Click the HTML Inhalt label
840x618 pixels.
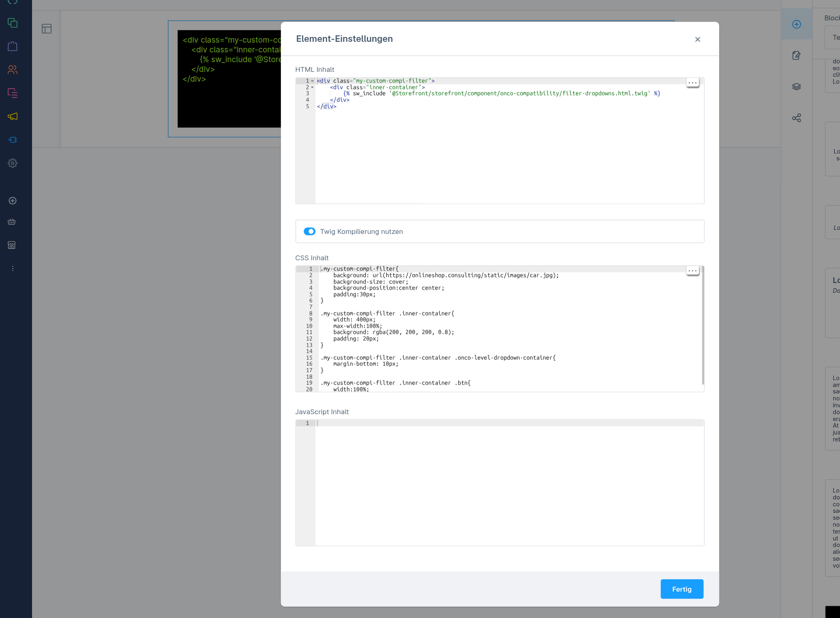point(315,69)
